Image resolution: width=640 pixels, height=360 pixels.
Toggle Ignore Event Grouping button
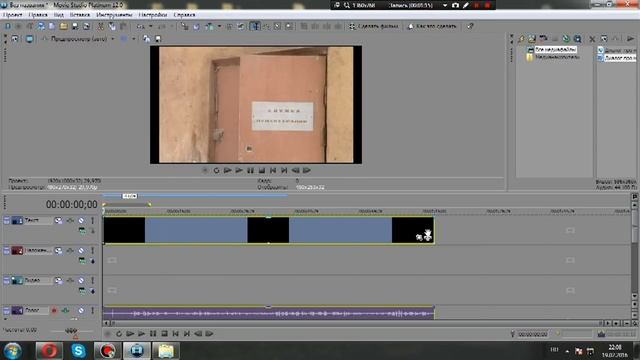241,26
